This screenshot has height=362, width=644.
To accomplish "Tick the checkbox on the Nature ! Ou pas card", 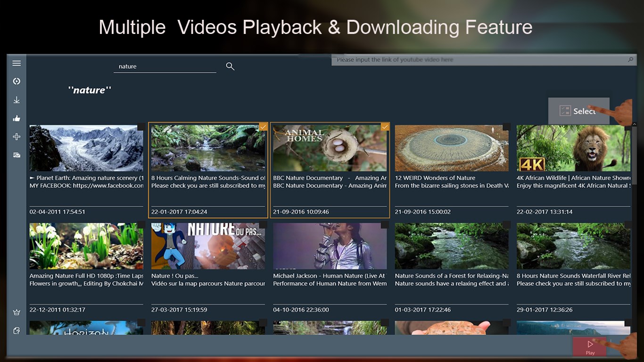I will click(263, 225).
